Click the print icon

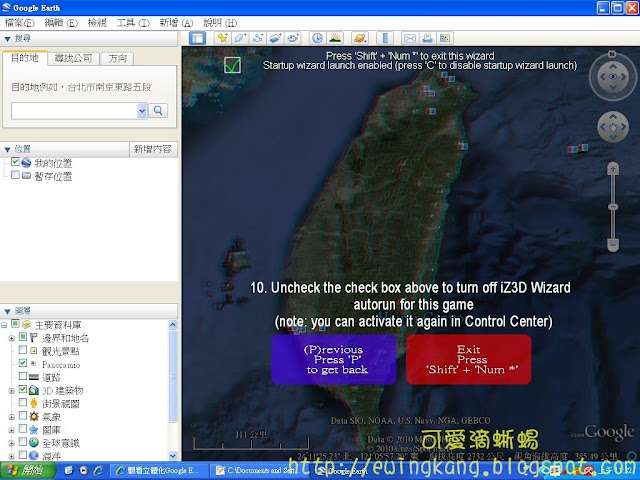pos(427,38)
